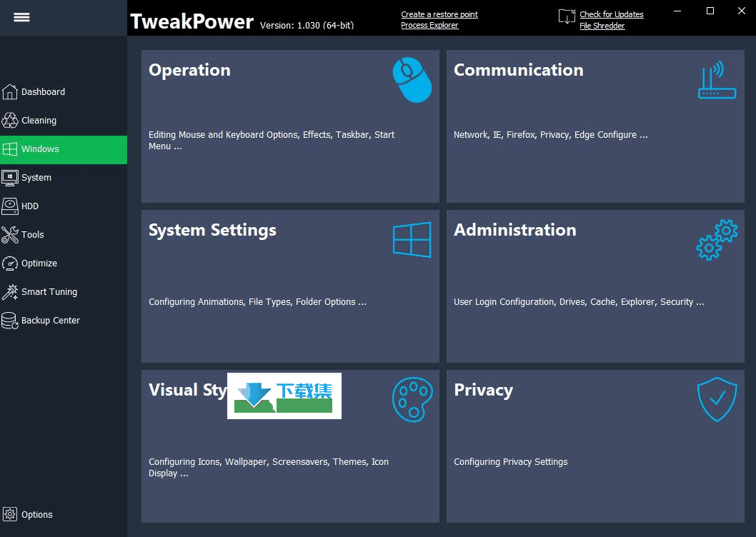
Task: Open Smart Tuning from the sidebar
Action: tap(64, 291)
